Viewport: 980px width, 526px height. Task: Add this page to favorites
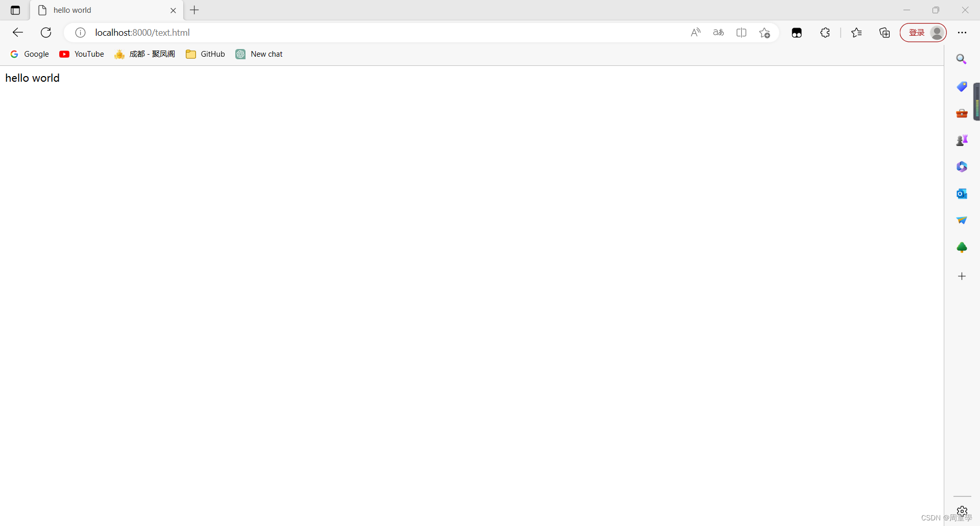click(765, 32)
